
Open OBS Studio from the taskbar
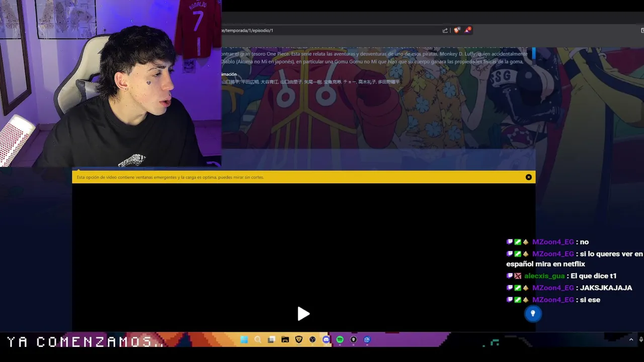(x=312, y=340)
